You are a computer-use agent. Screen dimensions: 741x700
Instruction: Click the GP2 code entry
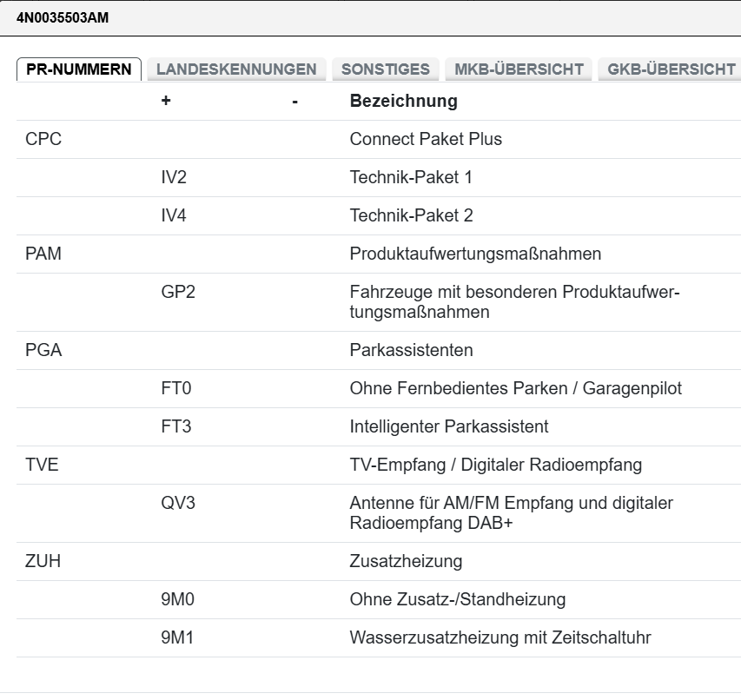pyautogui.click(x=178, y=292)
